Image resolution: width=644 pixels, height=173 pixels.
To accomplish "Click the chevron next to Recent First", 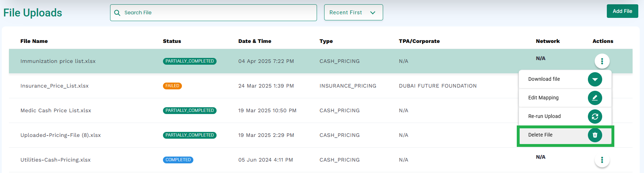I will click(373, 13).
